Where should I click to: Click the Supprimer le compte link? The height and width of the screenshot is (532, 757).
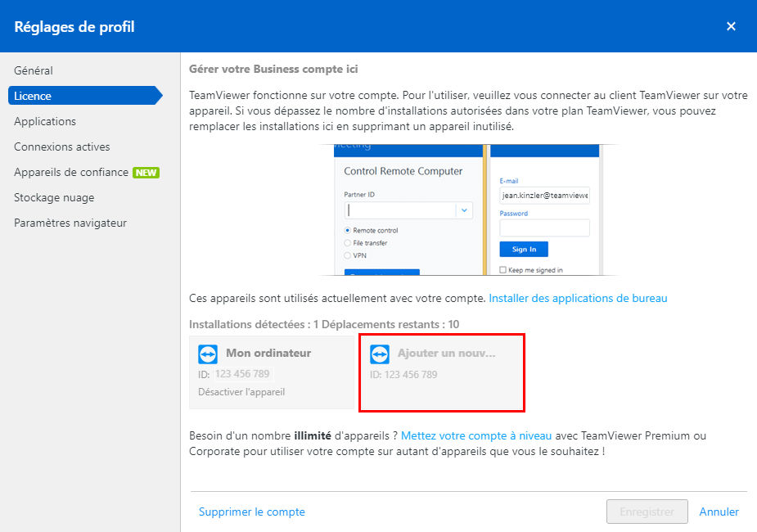click(251, 512)
